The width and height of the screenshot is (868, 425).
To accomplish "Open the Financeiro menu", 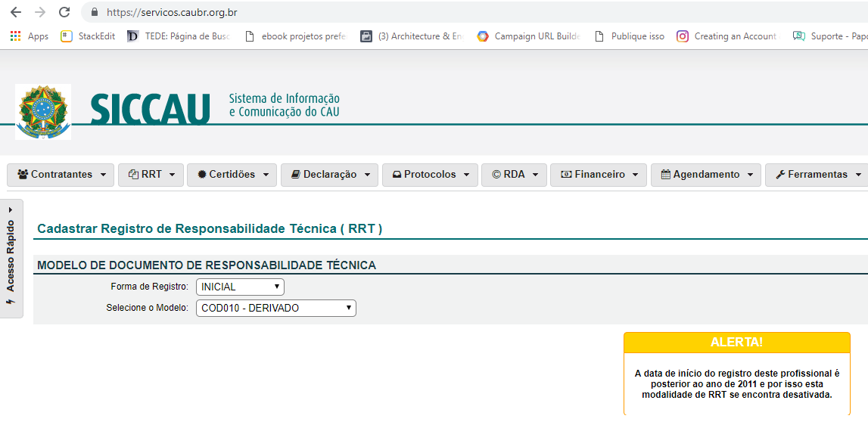I will (599, 175).
